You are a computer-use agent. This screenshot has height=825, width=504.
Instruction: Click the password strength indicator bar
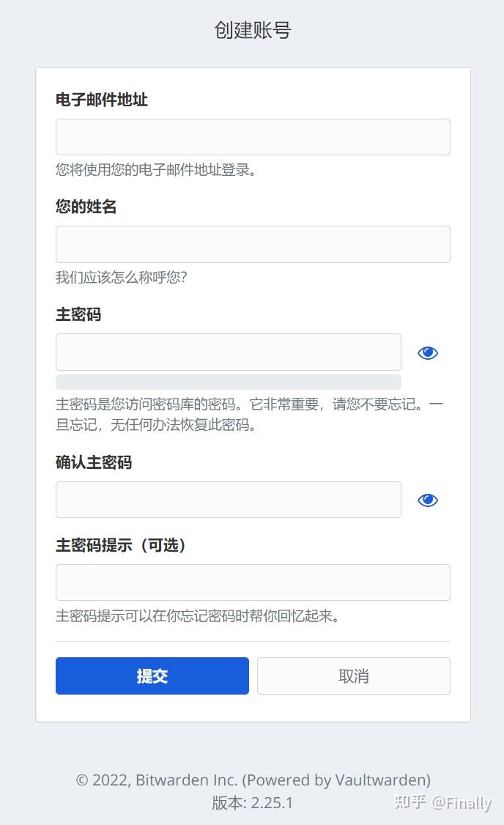pos(228,382)
